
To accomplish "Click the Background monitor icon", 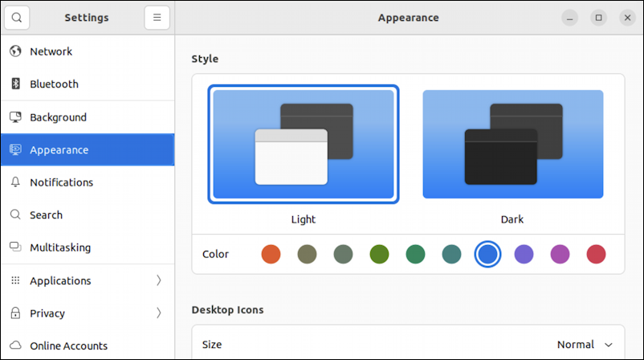I will (x=15, y=117).
